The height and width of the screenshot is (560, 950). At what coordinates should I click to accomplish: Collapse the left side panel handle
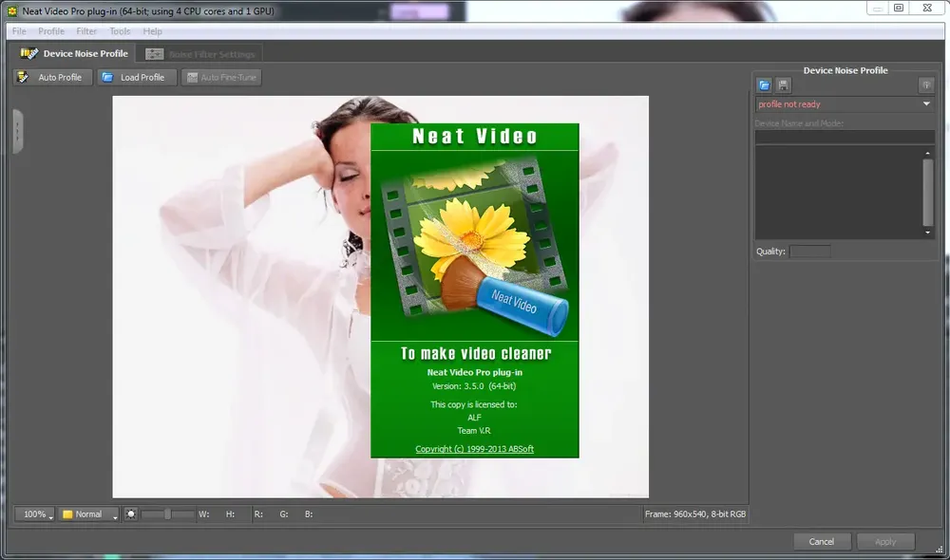point(17,131)
